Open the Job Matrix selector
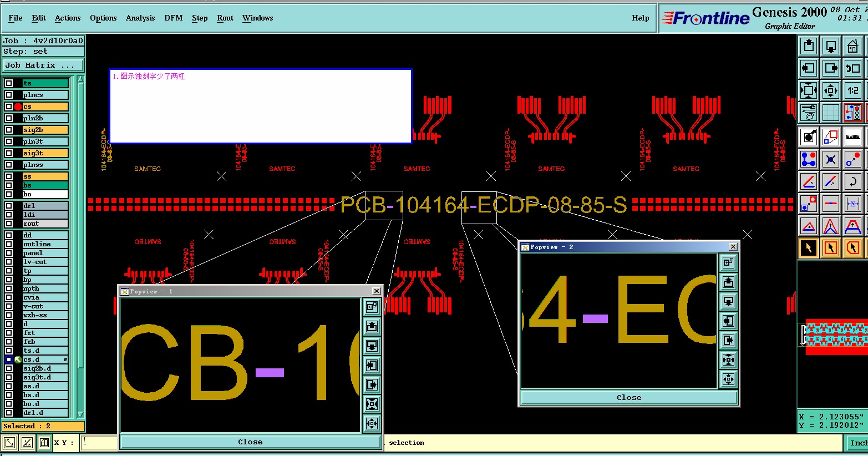The width and height of the screenshot is (868, 456). [x=43, y=65]
